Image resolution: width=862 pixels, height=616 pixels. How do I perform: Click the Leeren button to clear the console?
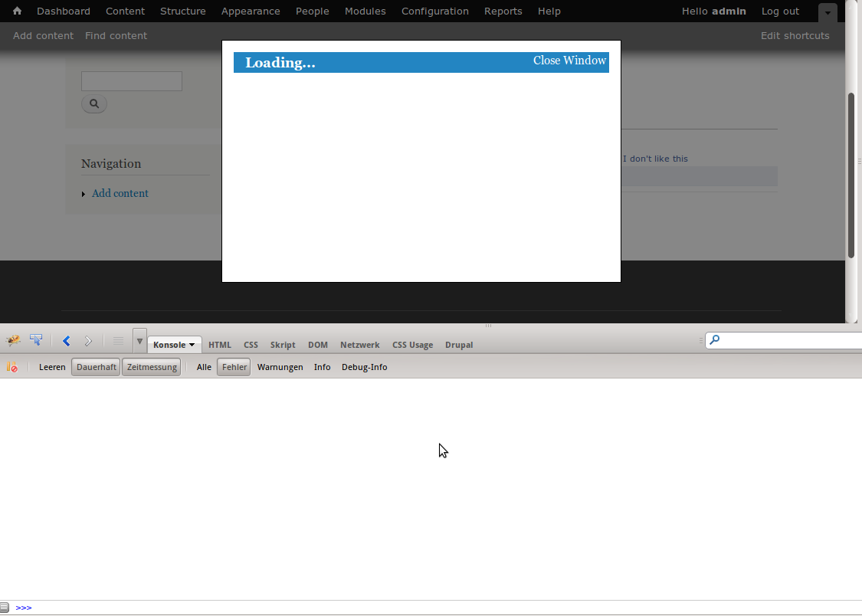pyautogui.click(x=51, y=366)
